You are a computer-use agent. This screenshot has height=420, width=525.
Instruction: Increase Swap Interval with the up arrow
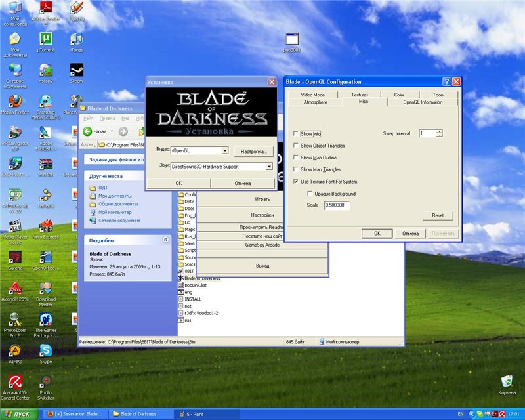[x=440, y=130]
